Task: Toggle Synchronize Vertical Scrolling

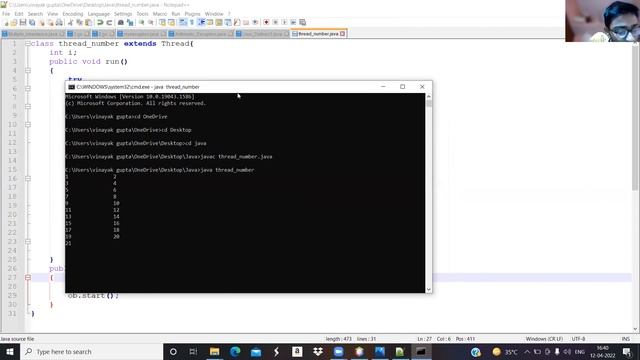Action: [162, 22]
